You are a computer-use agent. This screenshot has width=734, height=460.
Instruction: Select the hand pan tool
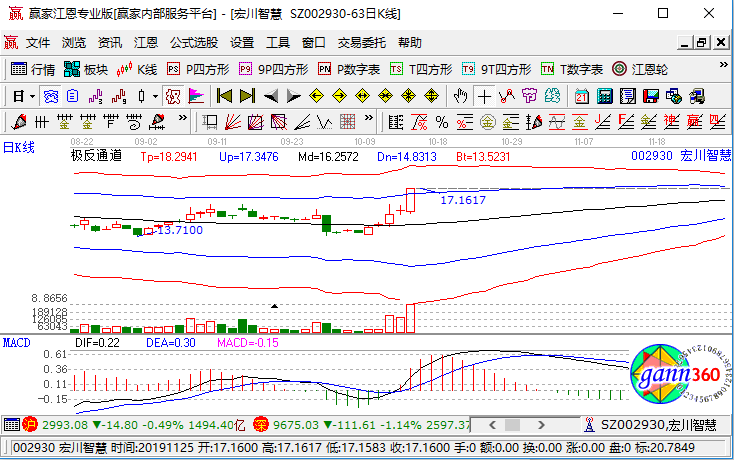461,97
